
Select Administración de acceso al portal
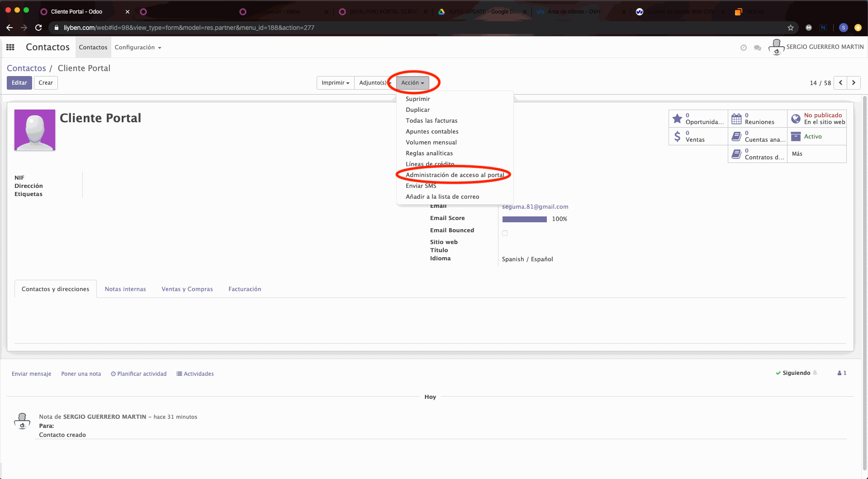click(x=454, y=175)
